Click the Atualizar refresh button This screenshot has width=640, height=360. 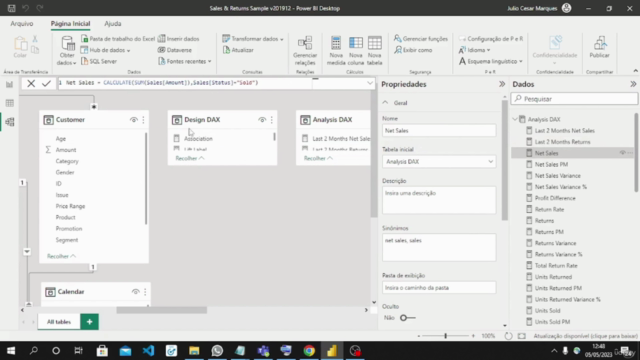click(238, 50)
